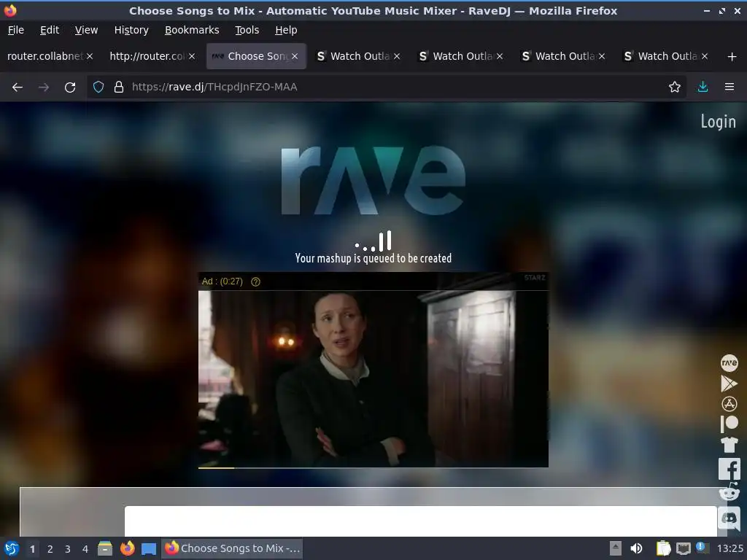Open the Reddit sidebar icon
Image resolution: width=747 pixels, height=560 pixels.
tap(729, 492)
